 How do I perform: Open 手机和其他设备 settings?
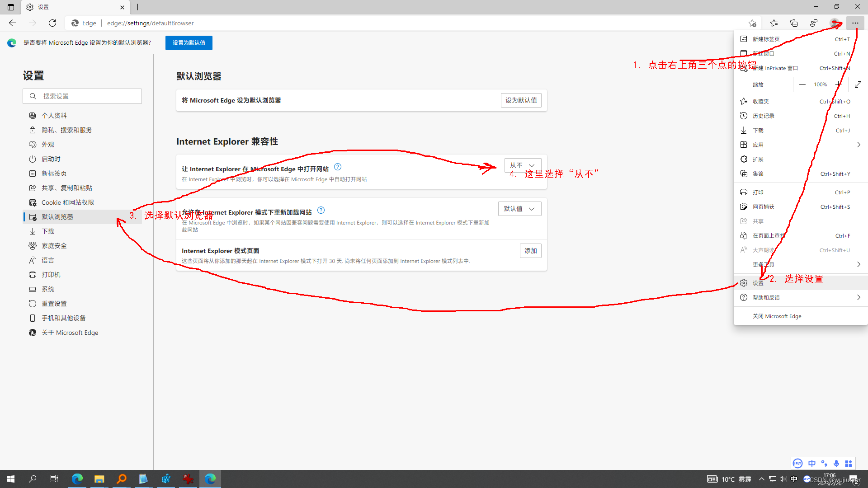[x=82, y=318]
